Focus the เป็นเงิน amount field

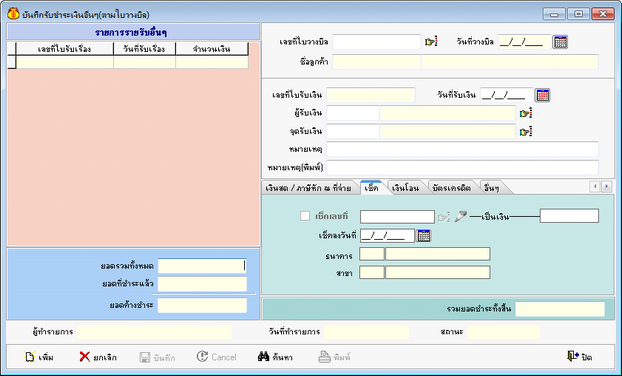pos(569,216)
